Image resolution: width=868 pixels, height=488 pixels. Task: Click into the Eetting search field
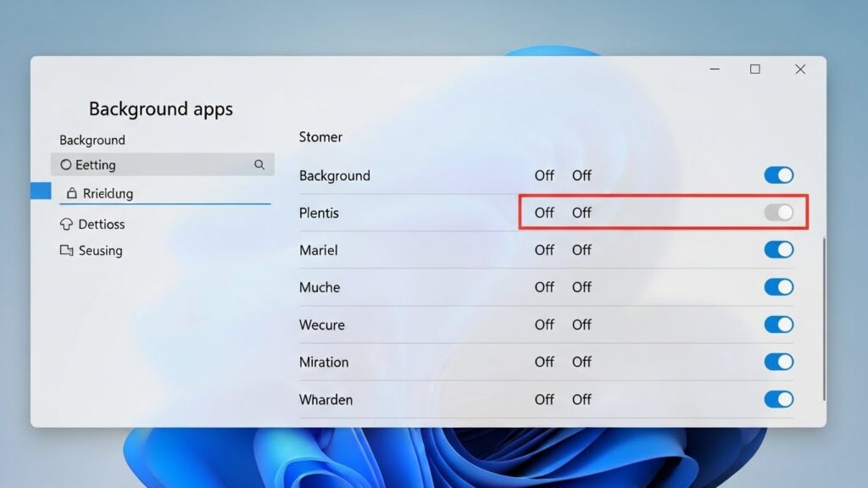point(162,164)
